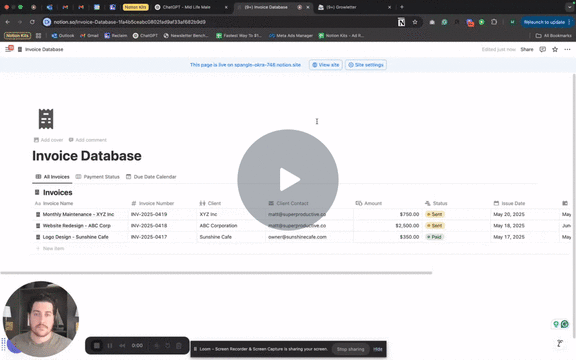The height and width of the screenshot is (360, 576).
Task: Open a new browser tab with plus icon
Action: (402, 7)
